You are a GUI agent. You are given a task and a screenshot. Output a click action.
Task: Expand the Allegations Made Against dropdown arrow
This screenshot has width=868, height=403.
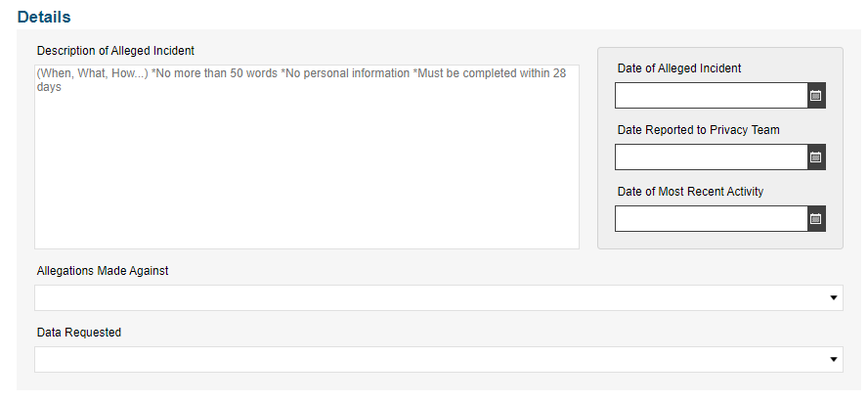[834, 298]
